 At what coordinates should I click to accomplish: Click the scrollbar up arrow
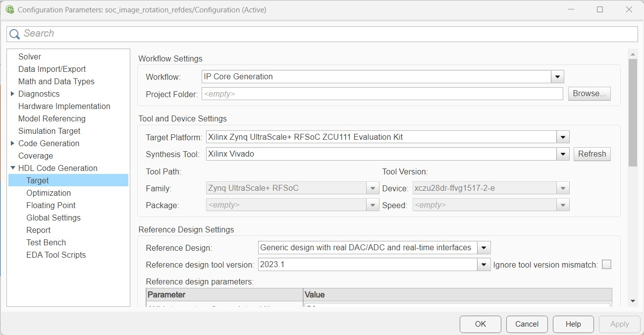pos(633,54)
